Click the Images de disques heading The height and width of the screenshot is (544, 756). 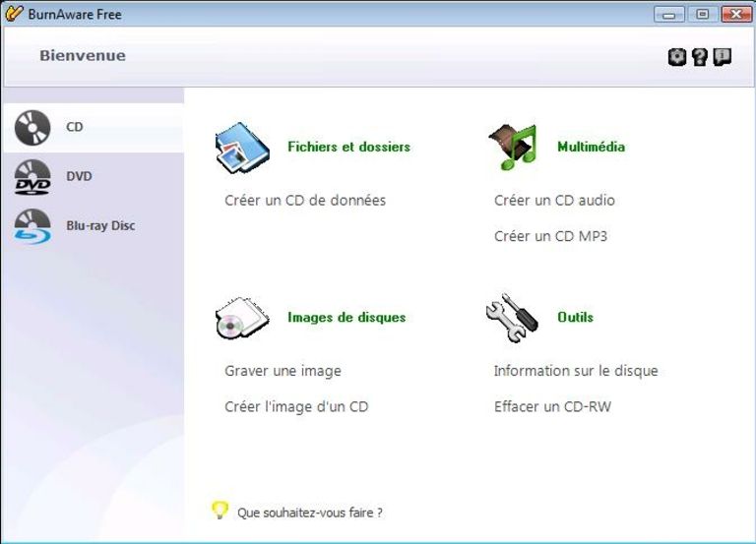346,318
